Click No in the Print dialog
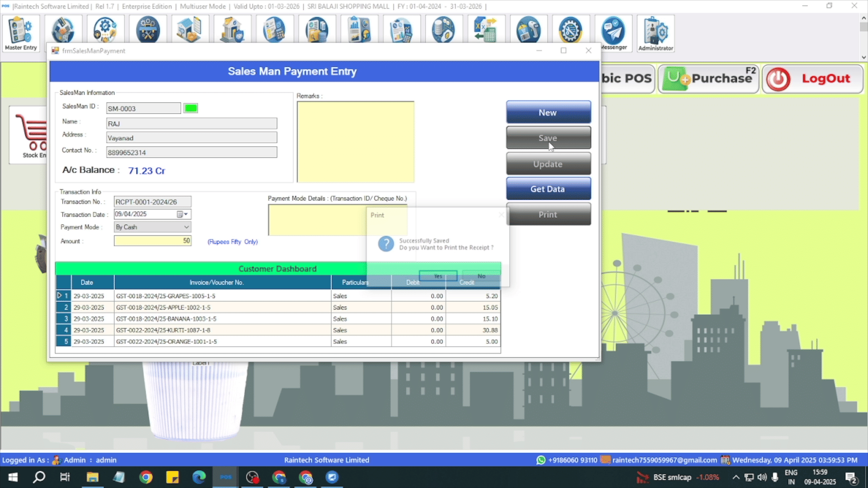The image size is (868, 488). (x=481, y=276)
